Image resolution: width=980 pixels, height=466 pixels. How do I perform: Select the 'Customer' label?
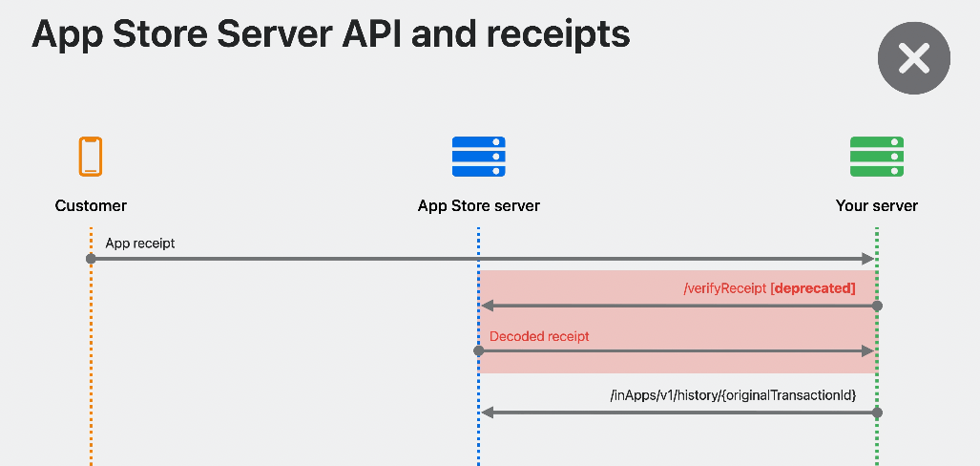(91, 206)
